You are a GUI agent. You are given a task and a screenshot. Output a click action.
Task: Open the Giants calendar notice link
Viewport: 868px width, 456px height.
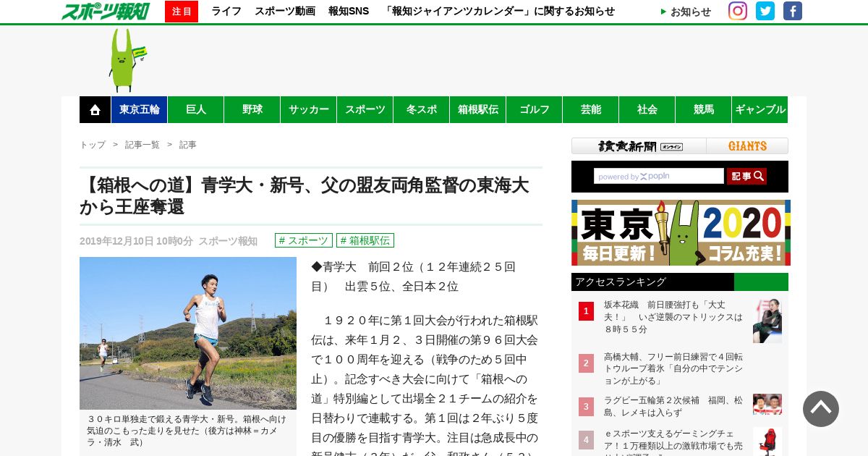pyautogui.click(x=499, y=12)
